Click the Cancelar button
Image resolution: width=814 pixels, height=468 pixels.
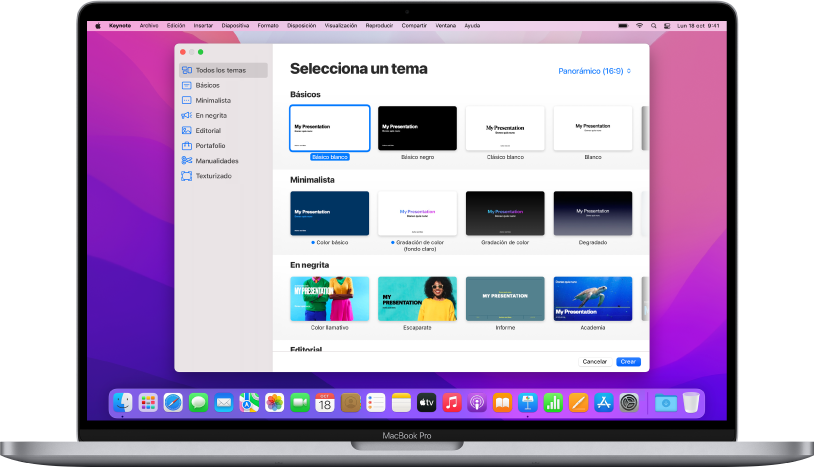pyautogui.click(x=594, y=362)
